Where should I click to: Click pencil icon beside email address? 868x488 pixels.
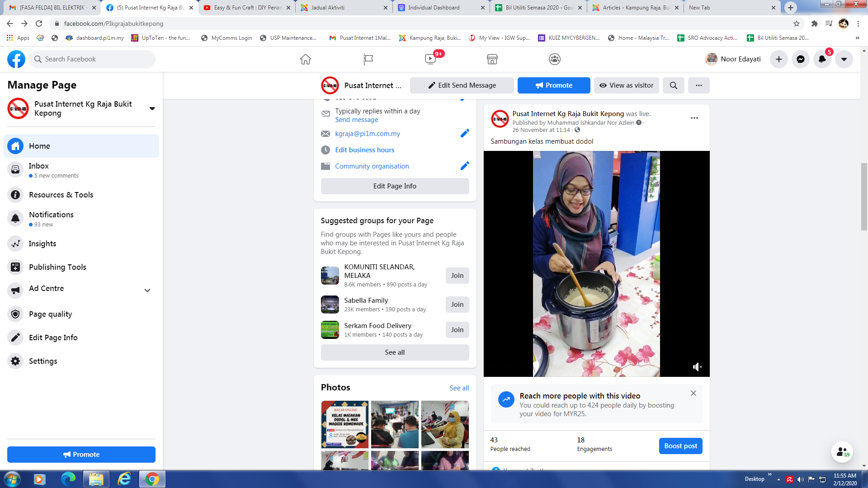point(464,133)
